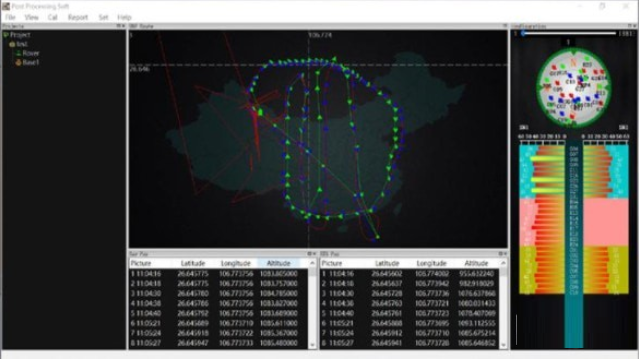Screen dimensions: 639x360
Task: Click the Rover node icon
Action: (x=18, y=53)
